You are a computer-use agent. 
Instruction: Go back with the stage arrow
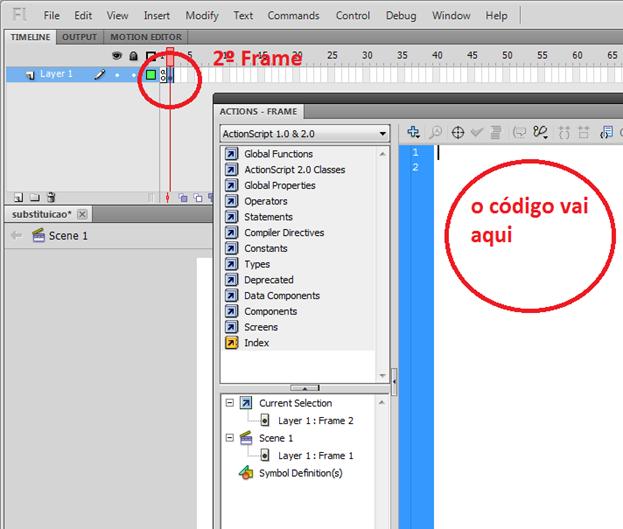[x=16, y=235]
